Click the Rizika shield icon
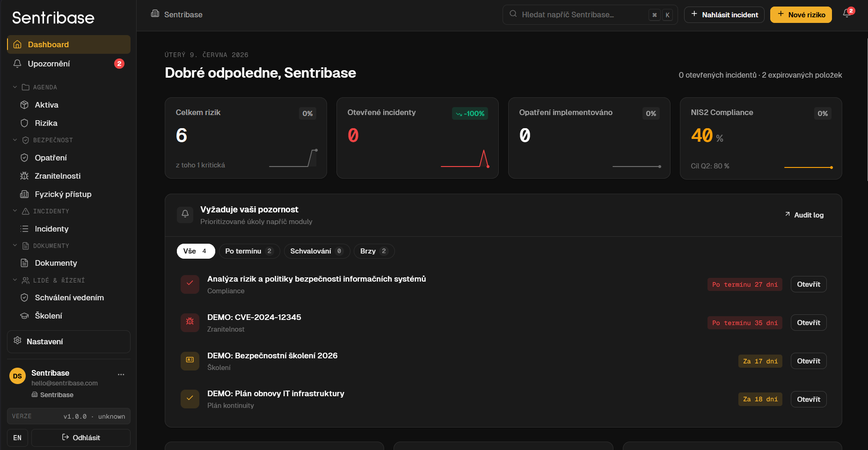 [x=24, y=123]
